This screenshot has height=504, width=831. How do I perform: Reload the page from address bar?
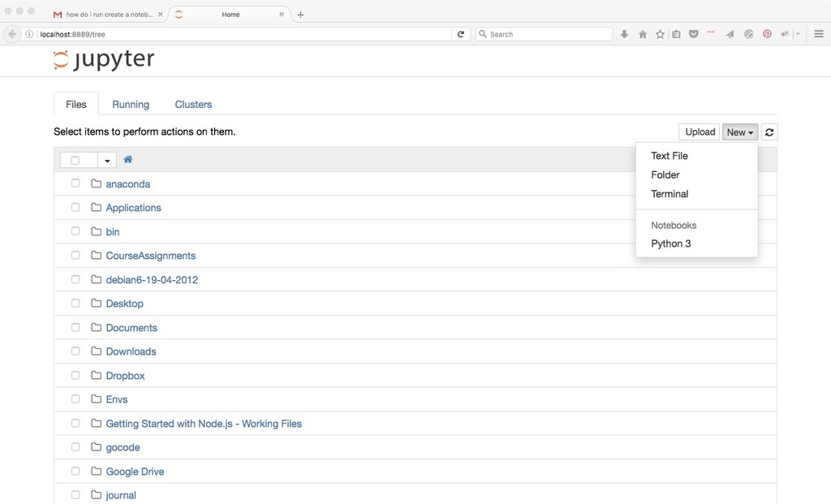pyautogui.click(x=461, y=34)
